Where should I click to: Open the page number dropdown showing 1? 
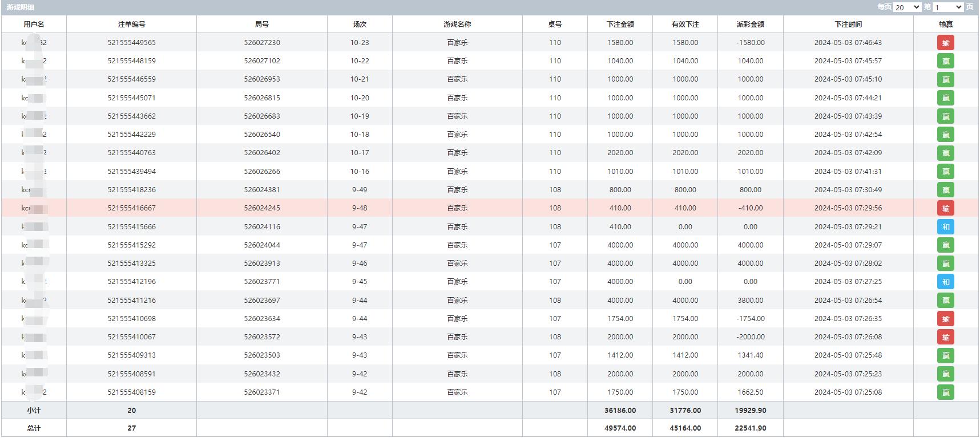click(x=948, y=7)
